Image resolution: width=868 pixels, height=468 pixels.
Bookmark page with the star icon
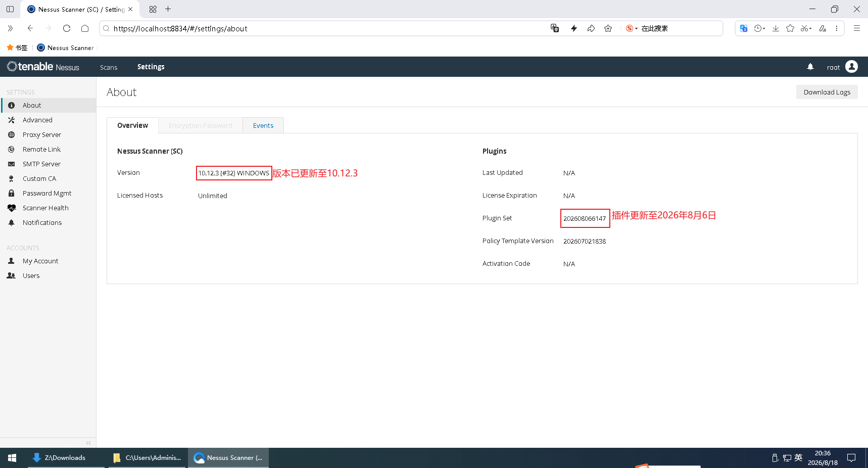(x=608, y=28)
